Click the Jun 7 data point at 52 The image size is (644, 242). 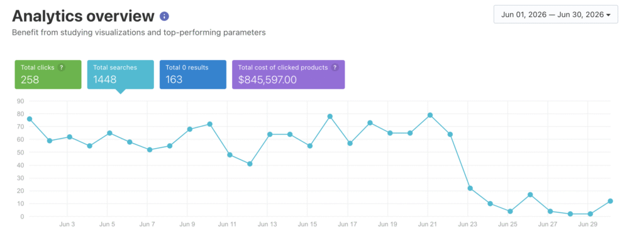(150, 150)
